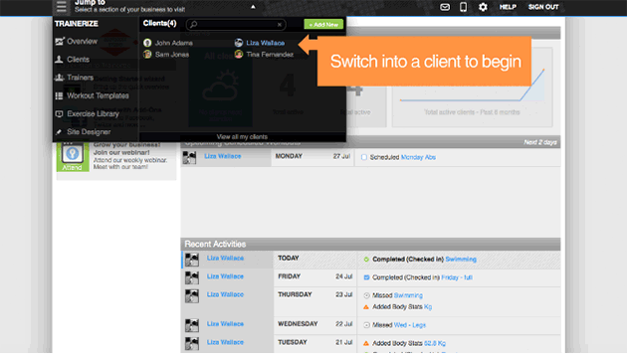Click View all my clients
The height and width of the screenshot is (364, 627).
pyautogui.click(x=242, y=136)
